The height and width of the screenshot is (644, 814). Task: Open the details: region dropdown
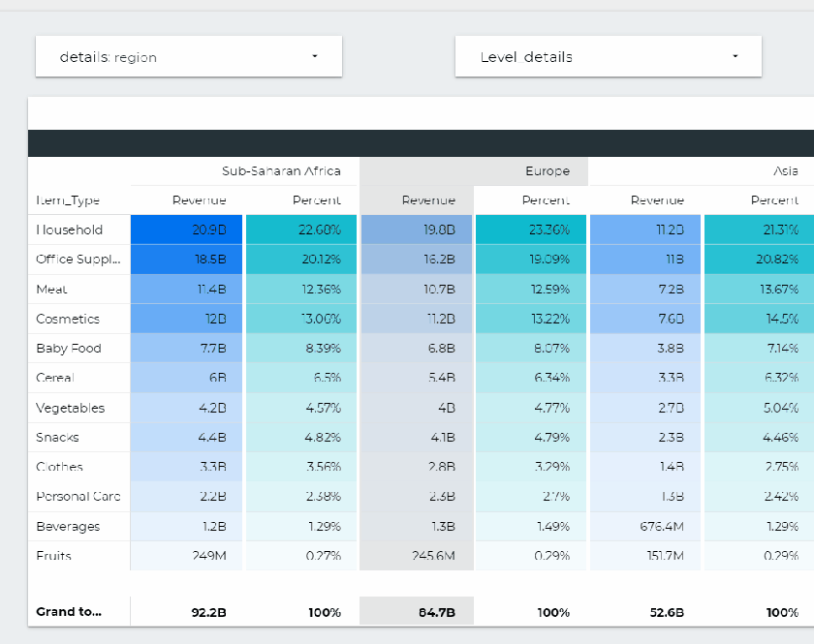(187, 56)
